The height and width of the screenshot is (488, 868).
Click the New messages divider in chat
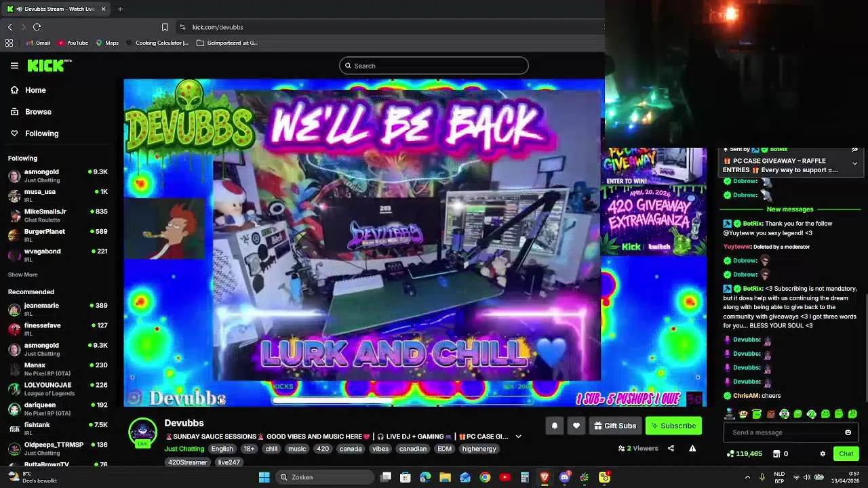790,209
